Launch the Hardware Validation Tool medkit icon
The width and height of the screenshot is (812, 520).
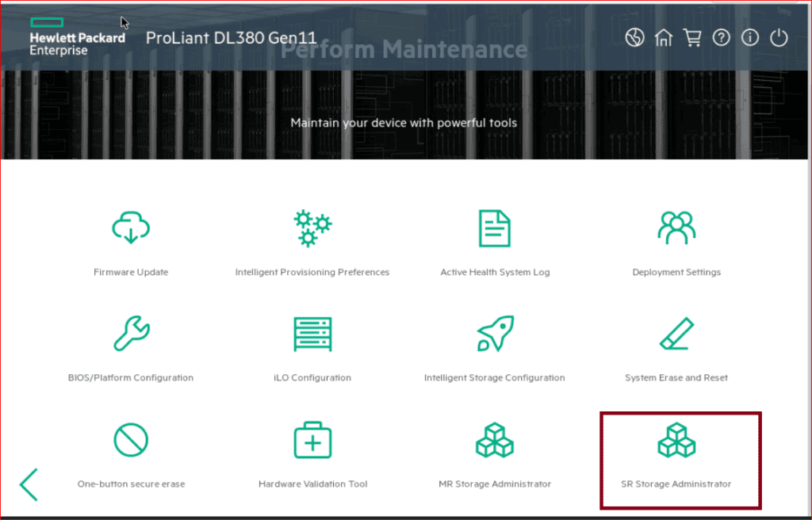point(312,440)
